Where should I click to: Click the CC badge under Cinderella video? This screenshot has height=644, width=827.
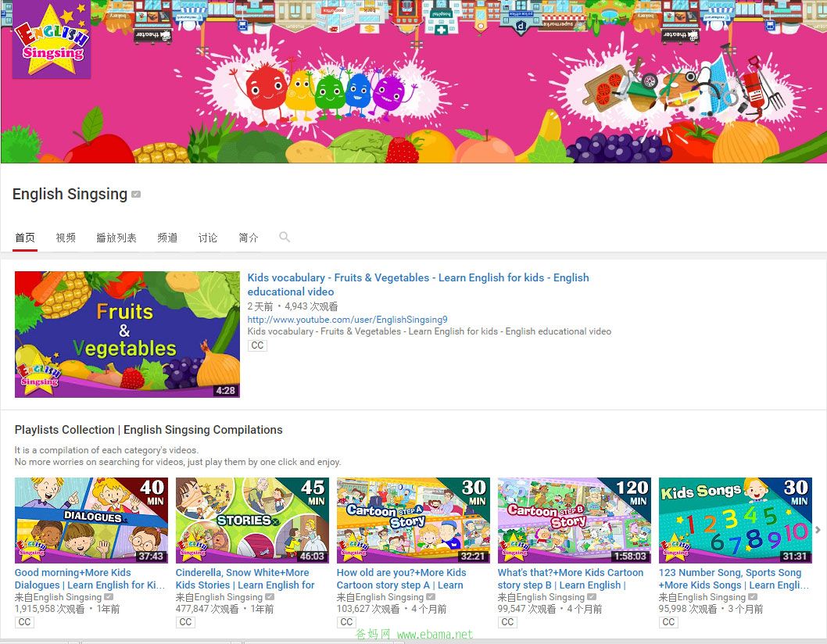tap(185, 622)
